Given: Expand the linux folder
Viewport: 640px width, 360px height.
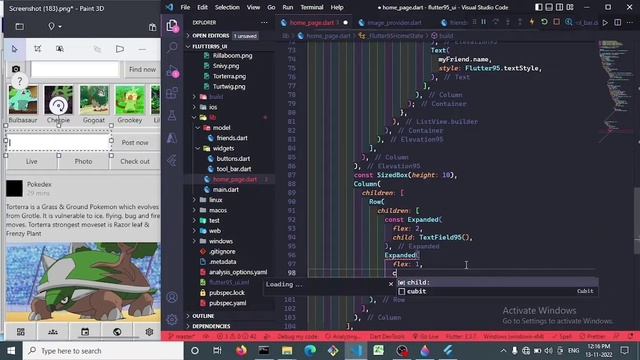Looking at the screenshot, I should pos(215,200).
